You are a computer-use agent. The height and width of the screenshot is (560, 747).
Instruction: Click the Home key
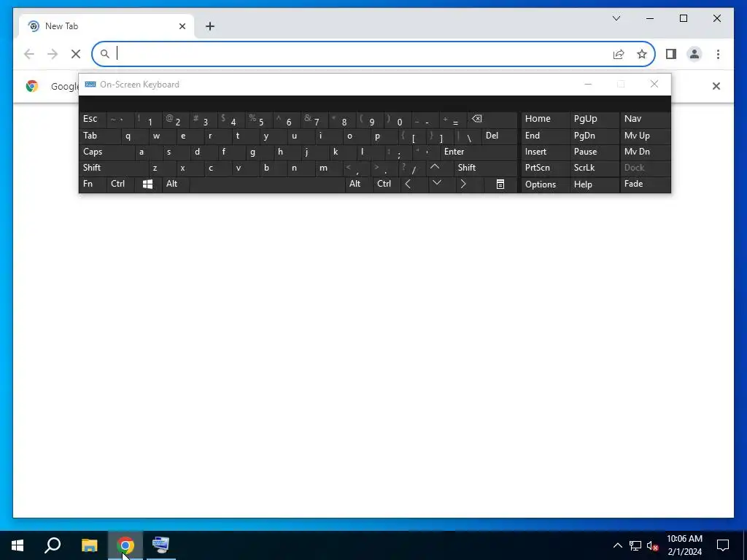pyautogui.click(x=545, y=120)
